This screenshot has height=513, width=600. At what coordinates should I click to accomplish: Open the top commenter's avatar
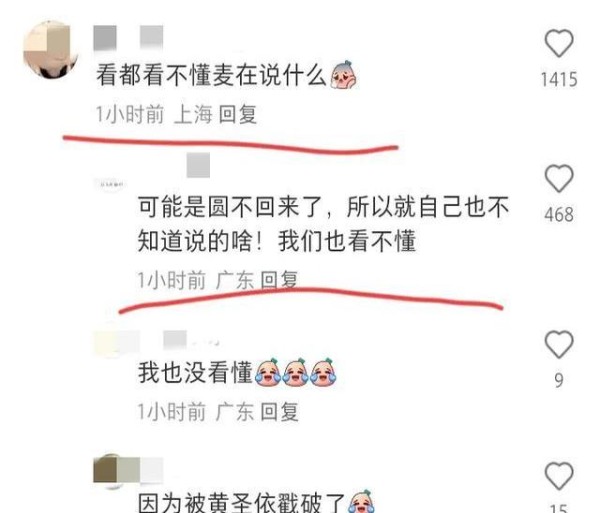click(x=51, y=50)
